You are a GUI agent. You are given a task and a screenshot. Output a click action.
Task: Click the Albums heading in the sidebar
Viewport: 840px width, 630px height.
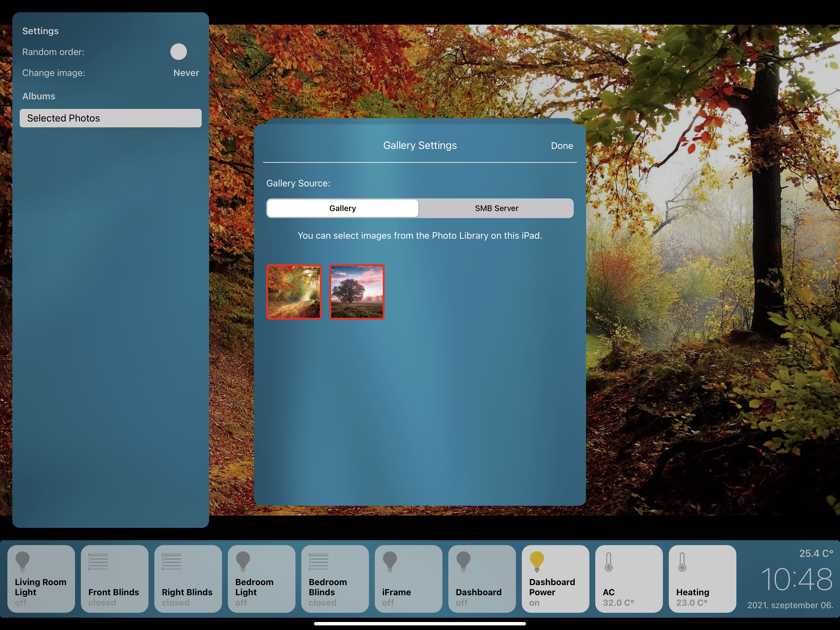click(x=38, y=96)
